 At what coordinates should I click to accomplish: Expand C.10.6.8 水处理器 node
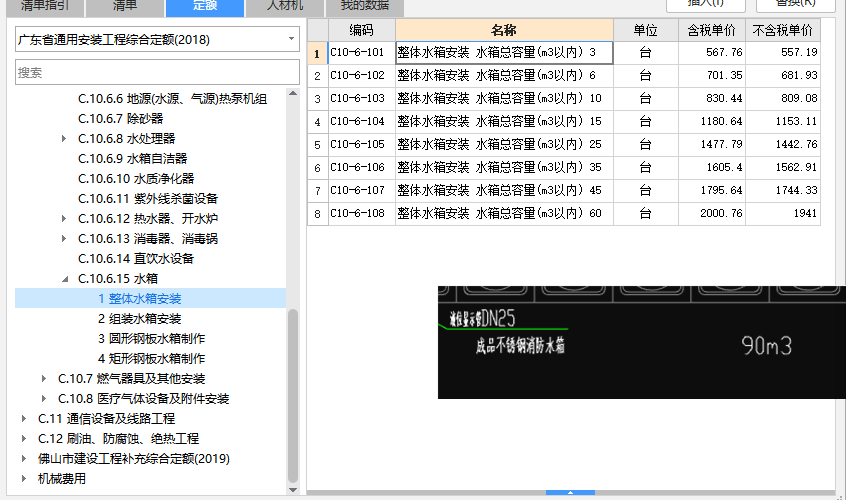(x=64, y=139)
